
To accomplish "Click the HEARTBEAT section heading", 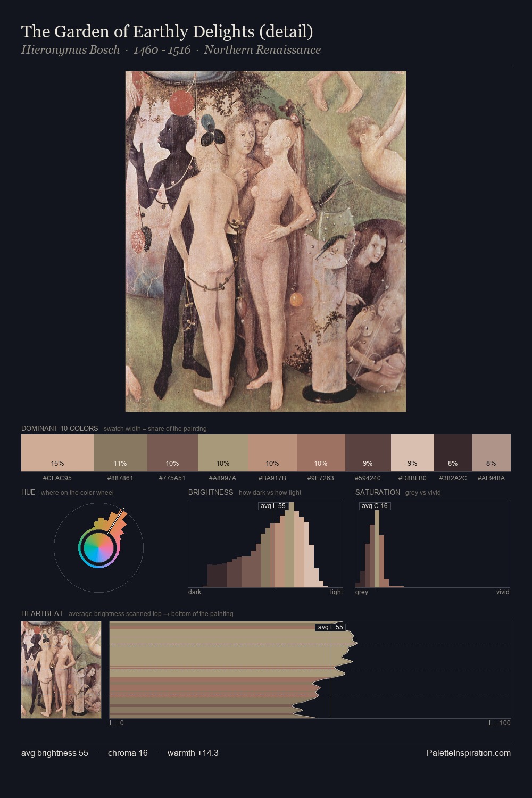I will 42,613.
